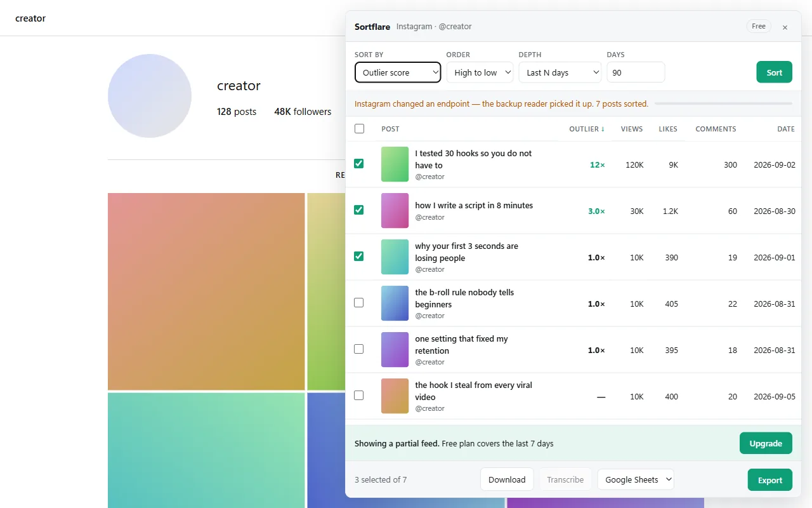Click "the hook I steal from every viral video"
This screenshot has width=812, height=508.
tap(473, 391)
